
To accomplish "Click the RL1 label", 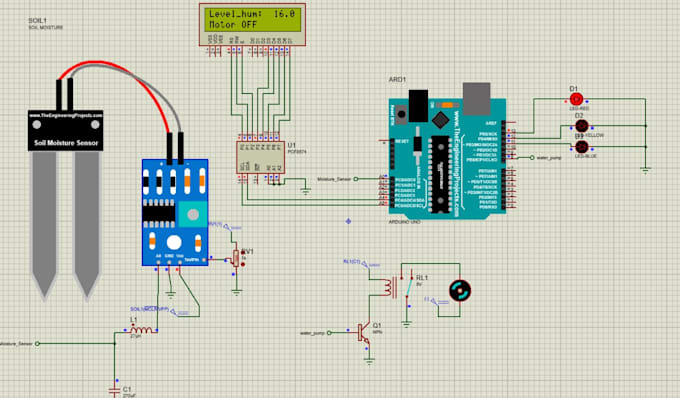I will coord(422,277).
